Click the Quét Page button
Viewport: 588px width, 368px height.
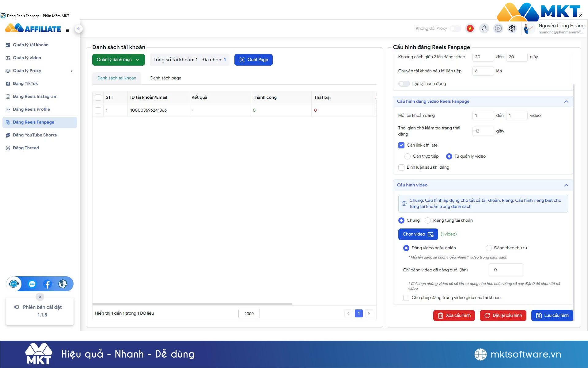click(253, 59)
